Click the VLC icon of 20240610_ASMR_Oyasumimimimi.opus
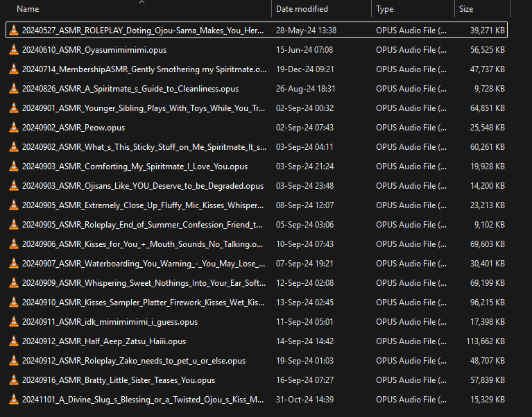The image size is (532, 417). tap(14, 50)
